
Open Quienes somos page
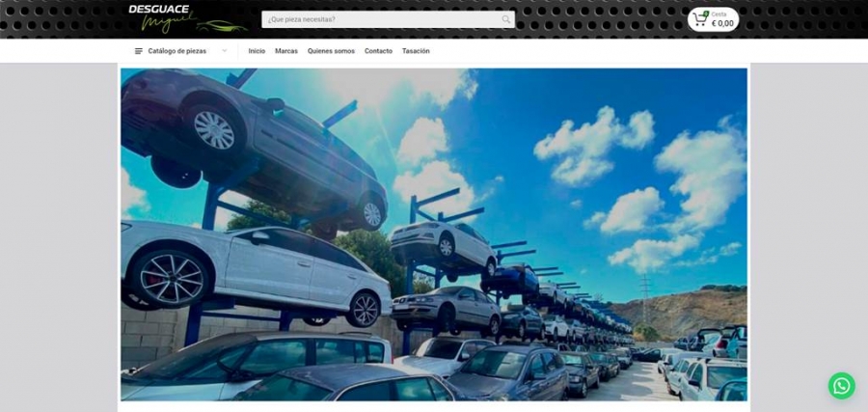(x=331, y=51)
